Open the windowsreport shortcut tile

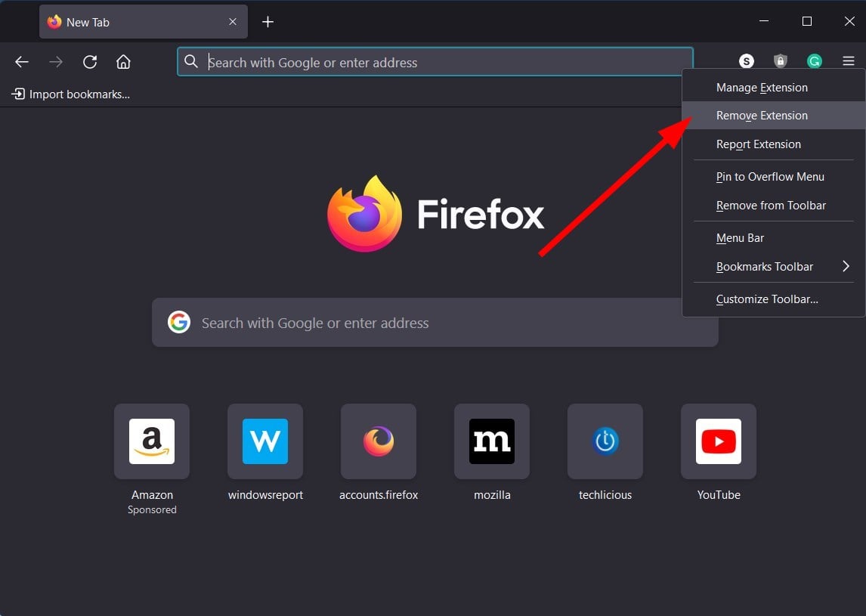265,441
